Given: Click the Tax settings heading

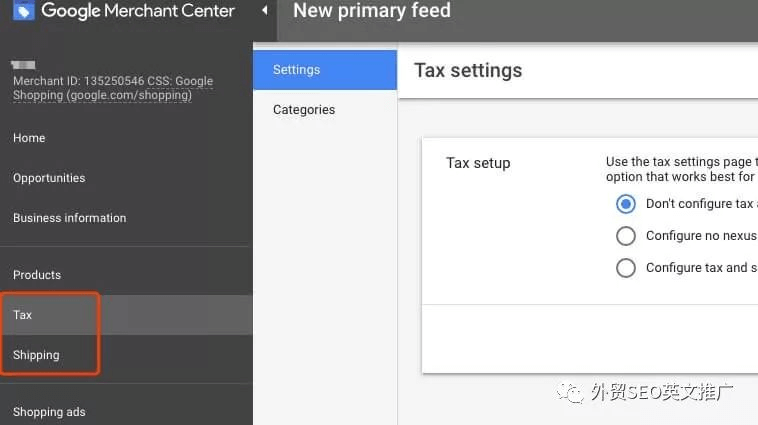Looking at the screenshot, I should 468,71.
